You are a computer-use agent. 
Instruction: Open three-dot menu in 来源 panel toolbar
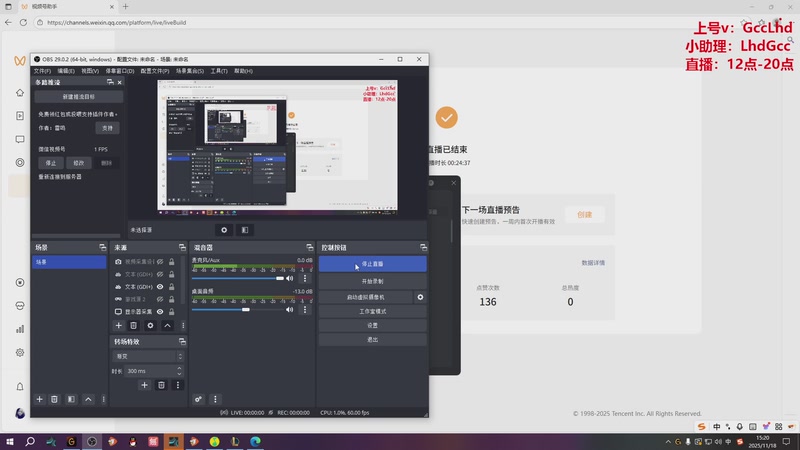183,326
